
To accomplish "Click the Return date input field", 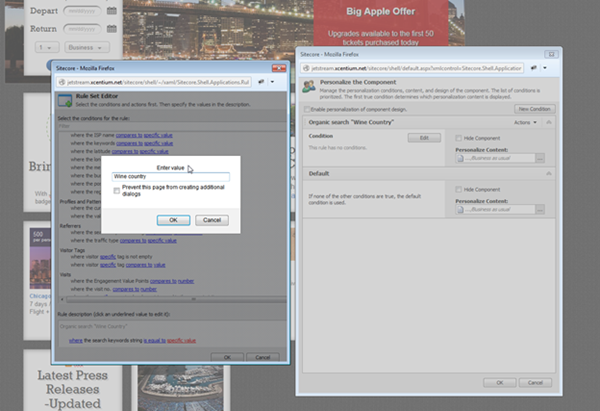I will pyautogui.click(x=82, y=29).
